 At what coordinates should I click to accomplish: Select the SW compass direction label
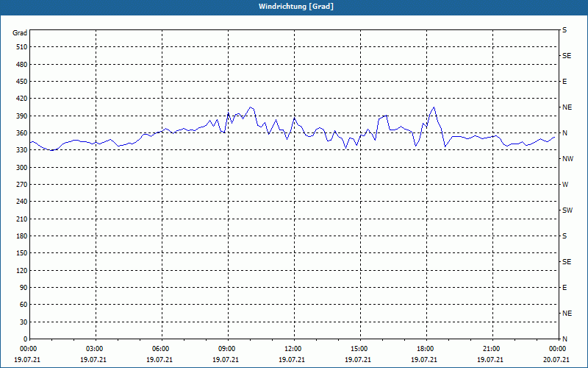[567, 210]
